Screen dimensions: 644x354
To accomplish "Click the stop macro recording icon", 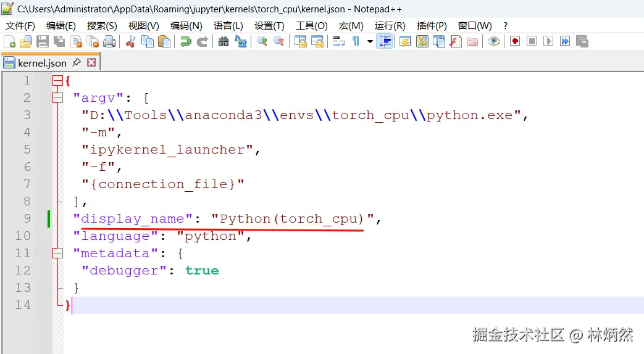I will click(x=532, y=41).
